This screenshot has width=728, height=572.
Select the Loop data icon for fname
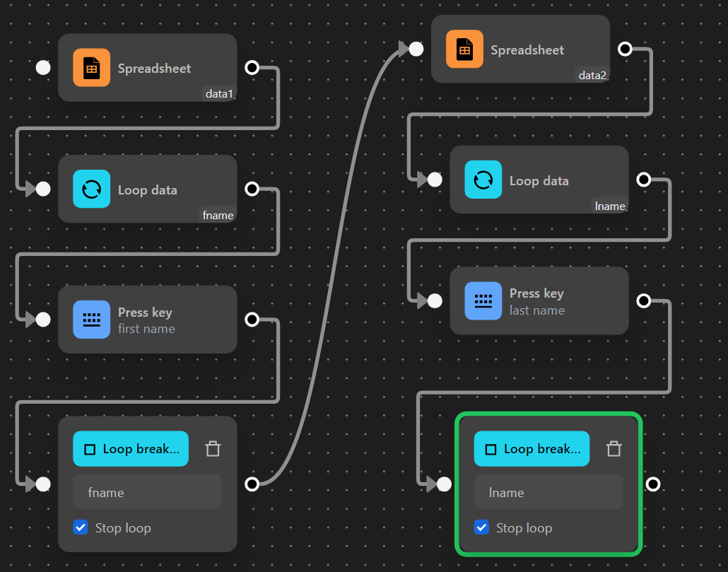[91, 189]
